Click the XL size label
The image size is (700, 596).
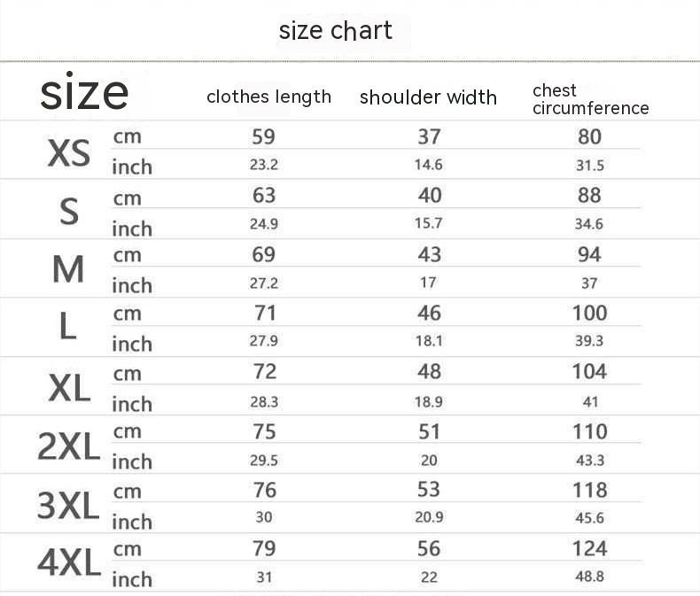tap(68, 387)
